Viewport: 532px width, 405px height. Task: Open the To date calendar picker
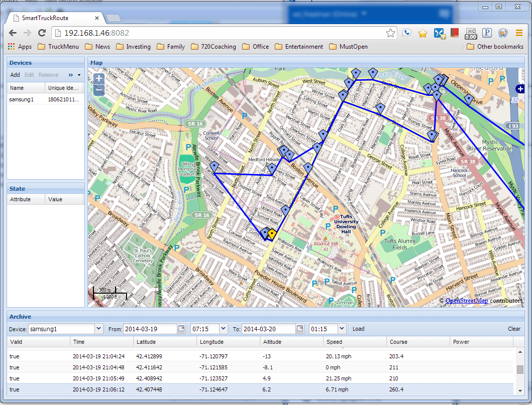(x=300, y=329)
